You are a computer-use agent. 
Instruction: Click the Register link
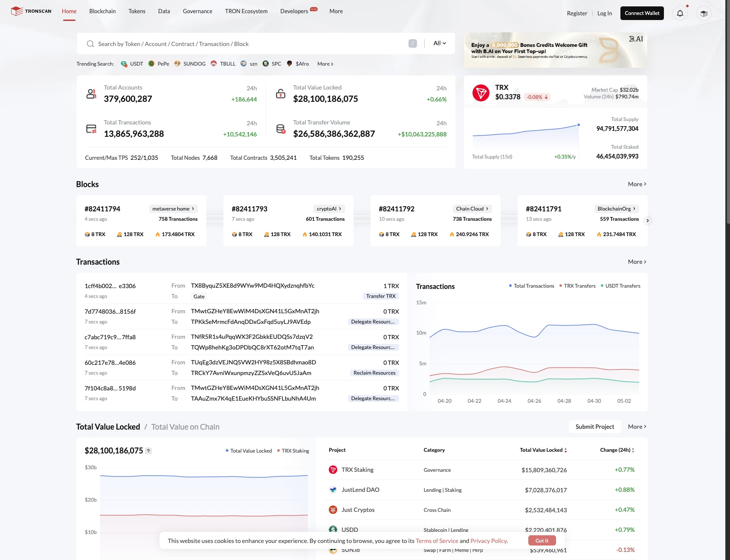pos(577,13)
